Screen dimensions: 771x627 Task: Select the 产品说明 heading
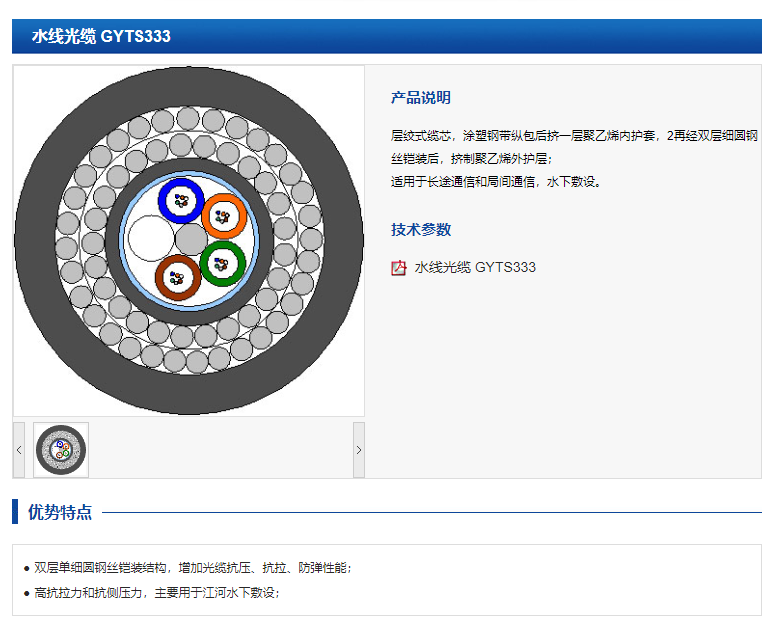[420, 98]
